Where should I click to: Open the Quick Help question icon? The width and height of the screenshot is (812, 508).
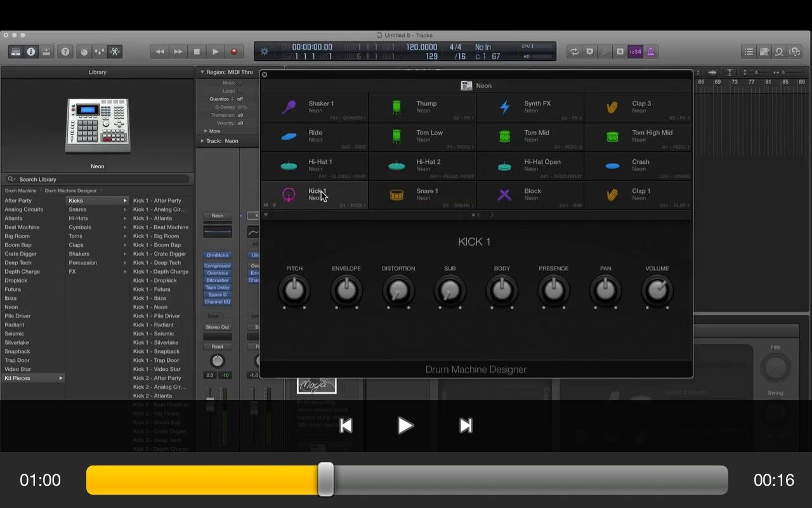tap(65, 52)
